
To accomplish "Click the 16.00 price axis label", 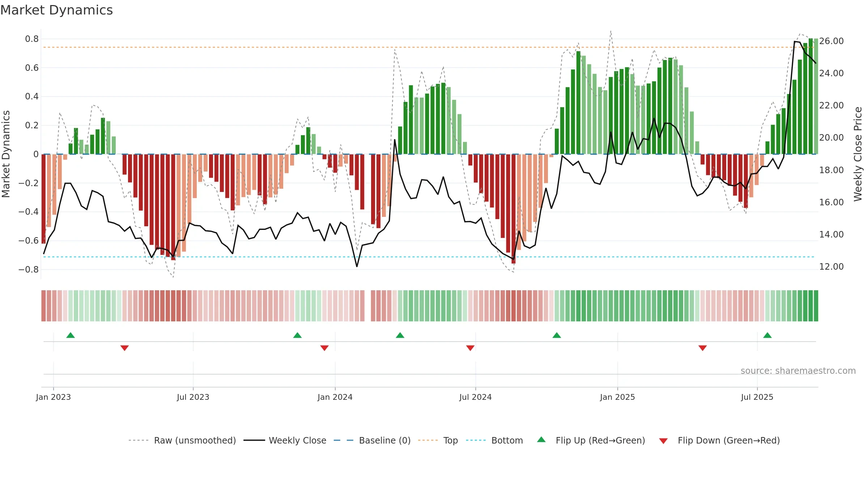I will 831,202.
